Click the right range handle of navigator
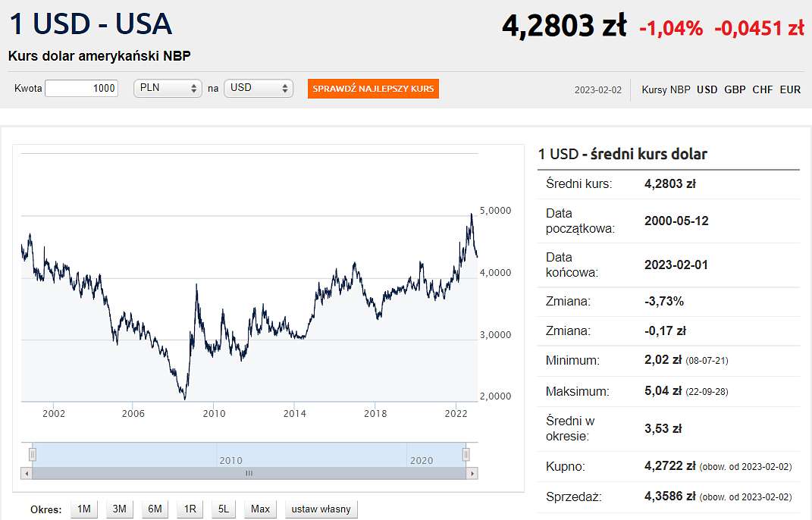Screen dimensions: 812x520 [466, 455]
